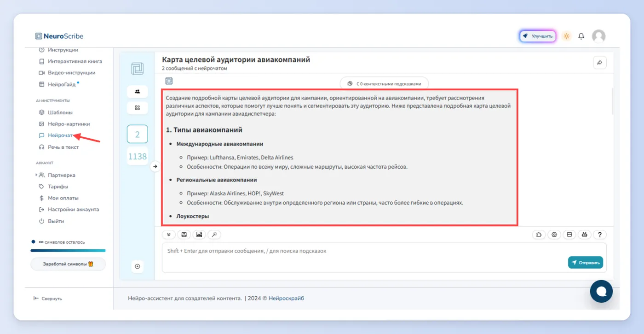Click Заработай символы button
The image size is (644, 334).
tap(68, 264)
